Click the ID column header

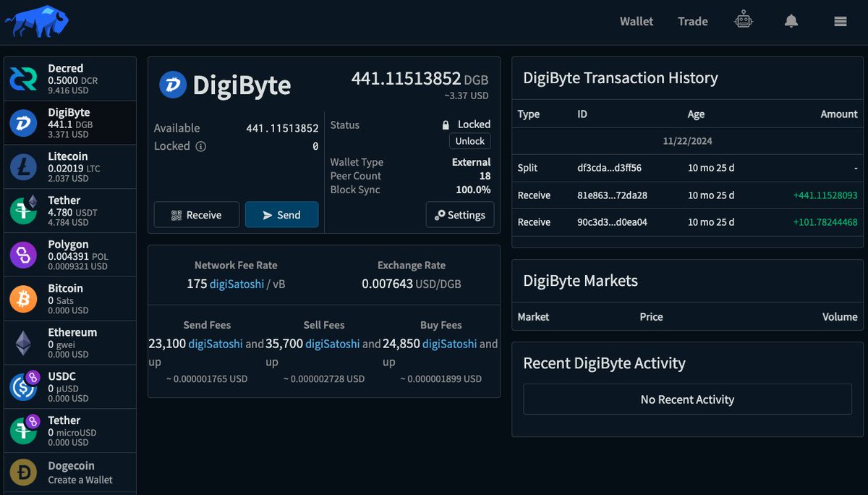point(582,114)
